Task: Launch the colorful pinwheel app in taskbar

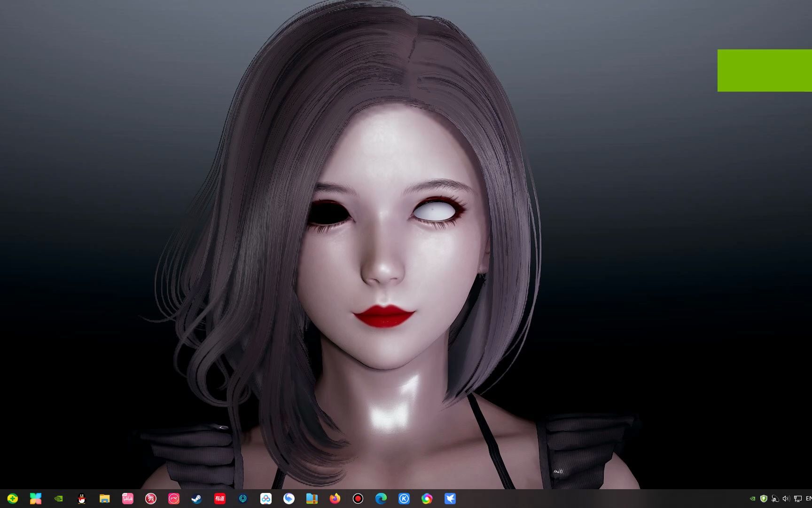Action: [36, 499]
